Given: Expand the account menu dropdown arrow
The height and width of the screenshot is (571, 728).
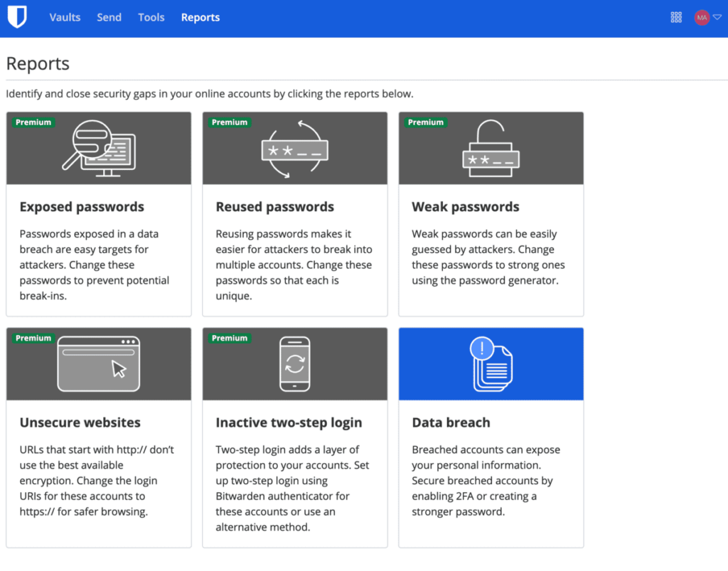Looking at the screenshot, I should tap(717, 18).
